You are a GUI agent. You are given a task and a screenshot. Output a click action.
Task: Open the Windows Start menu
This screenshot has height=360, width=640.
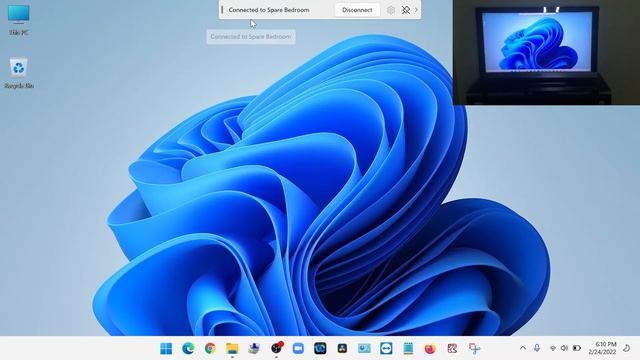(x=166, y=349)
